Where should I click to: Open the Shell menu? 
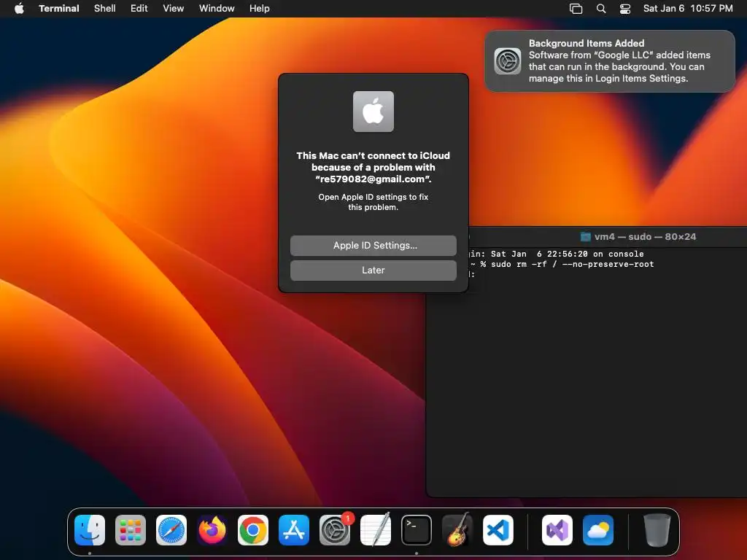pyautogui.click(x=105, y=9)
